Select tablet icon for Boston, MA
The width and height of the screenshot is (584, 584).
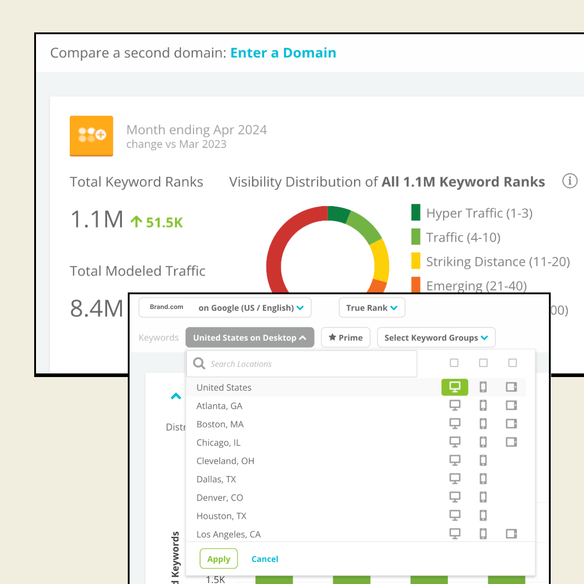point(511,423)
